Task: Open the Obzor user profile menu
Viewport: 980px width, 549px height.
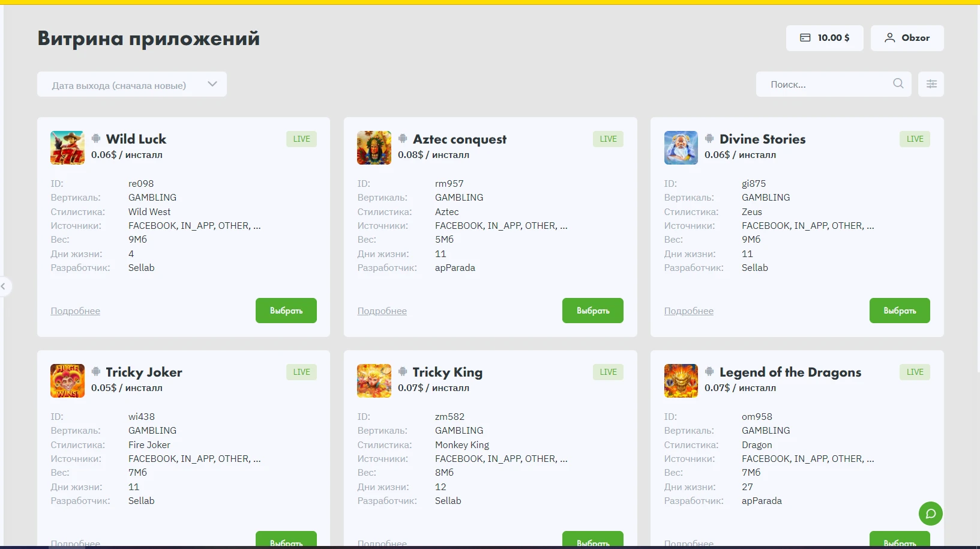Action: (907, 38)
